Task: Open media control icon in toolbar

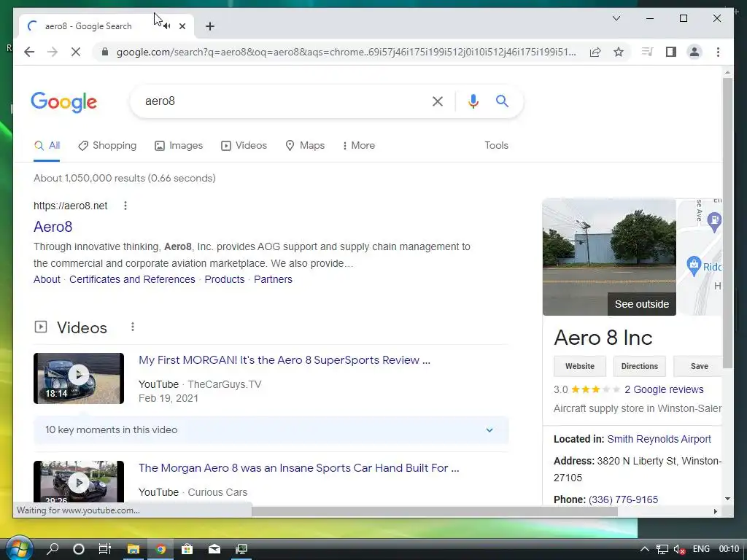Action: click(647, 52)
